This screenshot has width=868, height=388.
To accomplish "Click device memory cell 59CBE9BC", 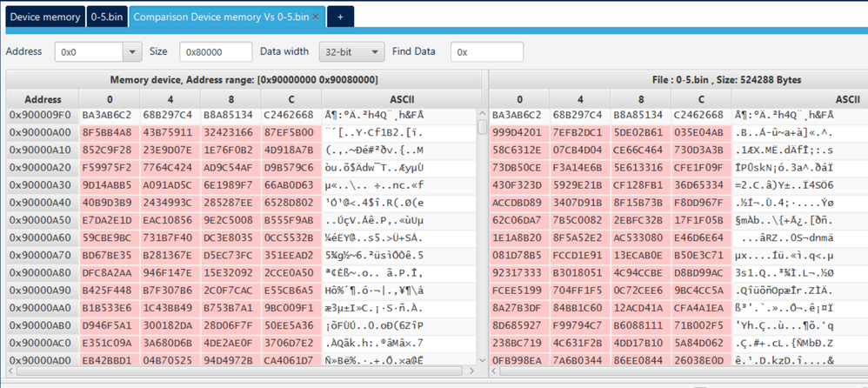I will tap(109, 238).
